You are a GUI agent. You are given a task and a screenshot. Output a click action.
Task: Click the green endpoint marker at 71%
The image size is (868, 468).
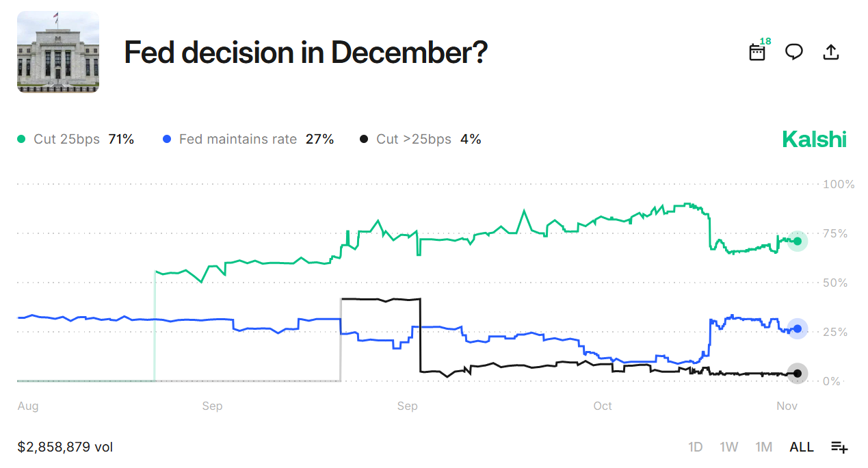pyautogui.click(x=797, y=241)
